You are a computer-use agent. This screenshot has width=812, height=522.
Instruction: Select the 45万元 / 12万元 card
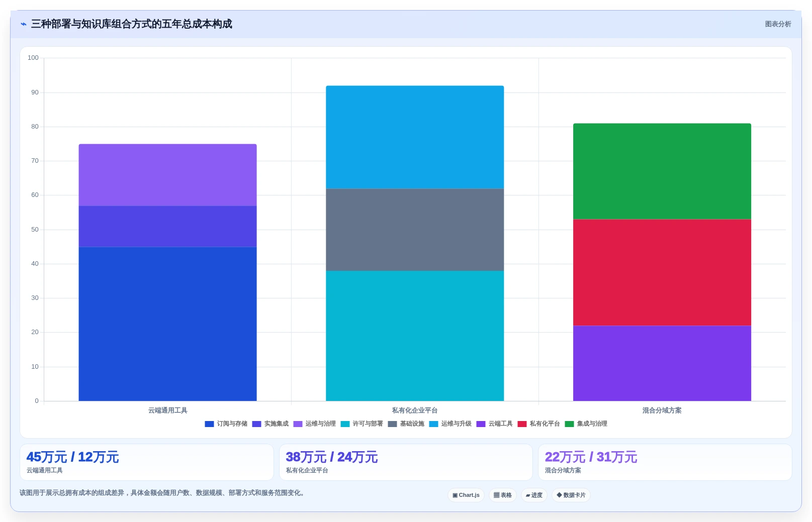147,462
